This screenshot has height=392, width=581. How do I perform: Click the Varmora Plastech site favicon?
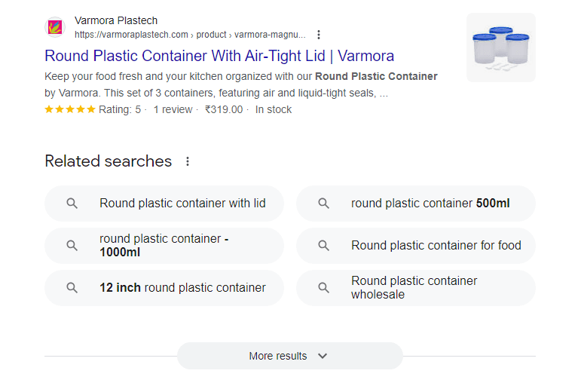point(55,28)
